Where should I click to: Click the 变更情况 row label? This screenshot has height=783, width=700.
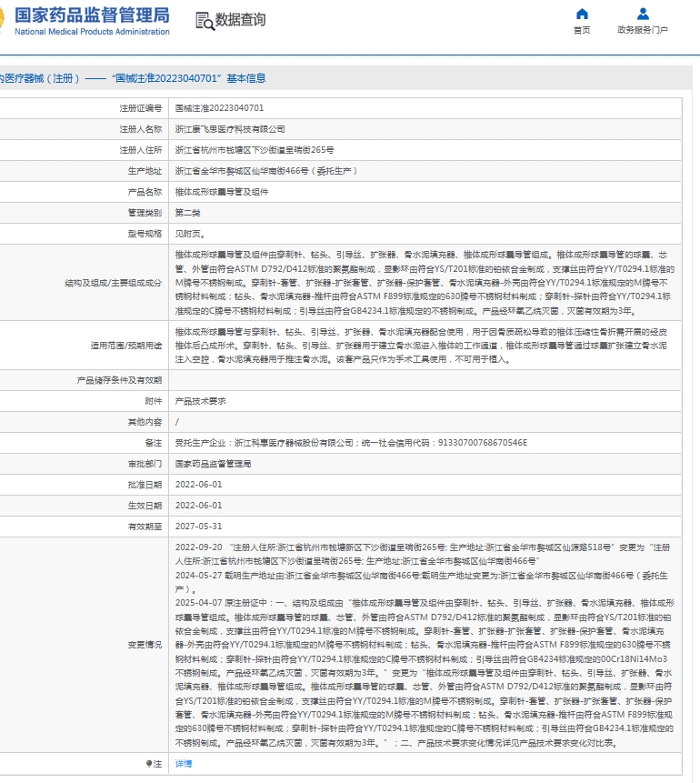tap(145, 645)
